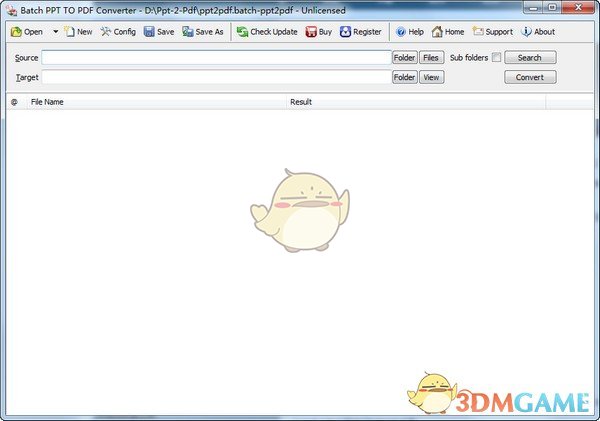Close the Batch PPT TO PDF window
Image resolution: width=600 pixels, height=421 pixels.
(x=578, y=8)
